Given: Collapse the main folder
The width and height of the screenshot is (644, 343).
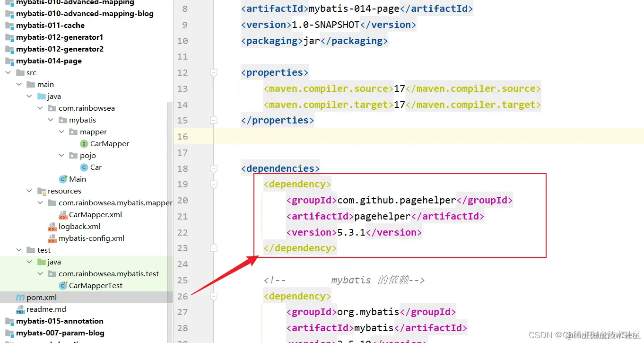Looking at the screenshot, I should (x=19, y=85).
